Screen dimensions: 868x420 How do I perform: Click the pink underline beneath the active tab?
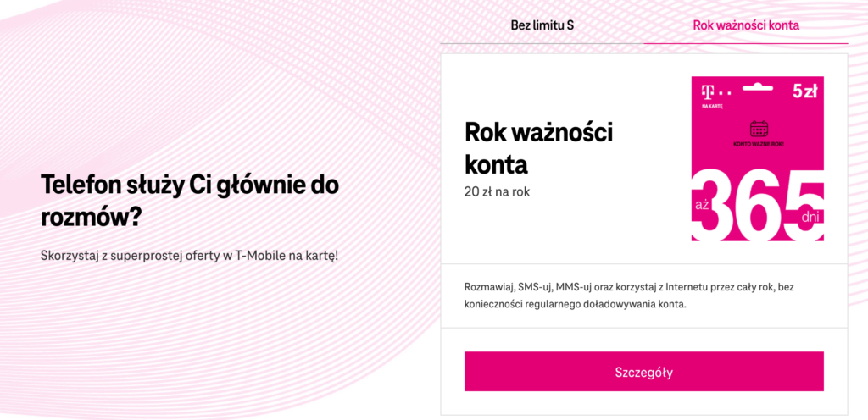[x=746, y=42]
